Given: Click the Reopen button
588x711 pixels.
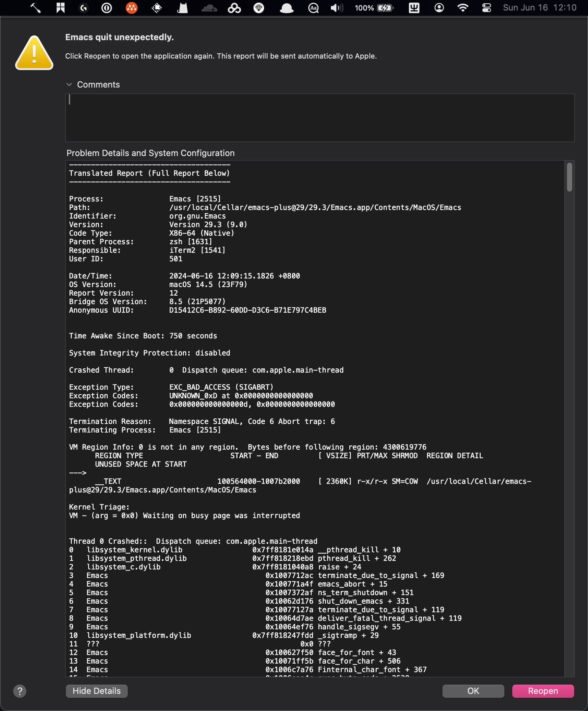Looking at the screenshot, I should [x=543, y=691].
